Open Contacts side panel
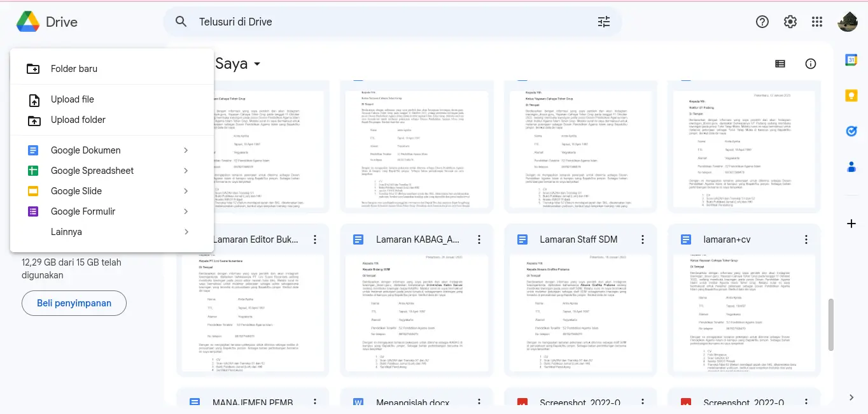Screen dimensions: 868x414 851,167
